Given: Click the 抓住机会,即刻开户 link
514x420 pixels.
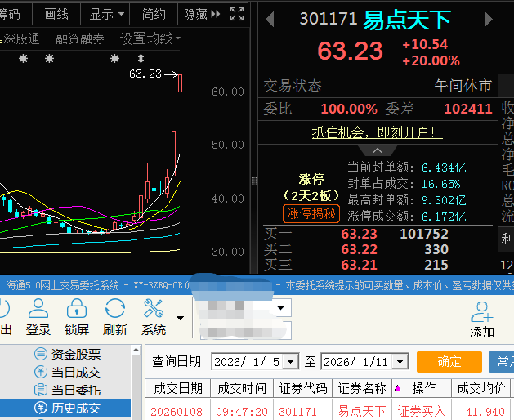Looking at the screenshot, I should click(378, 132).
